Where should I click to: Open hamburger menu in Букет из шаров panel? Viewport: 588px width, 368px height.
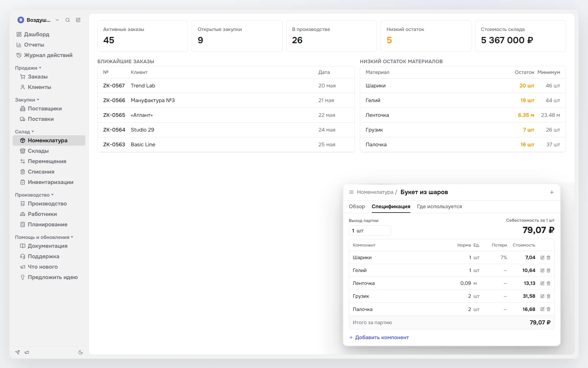[351, 192]
